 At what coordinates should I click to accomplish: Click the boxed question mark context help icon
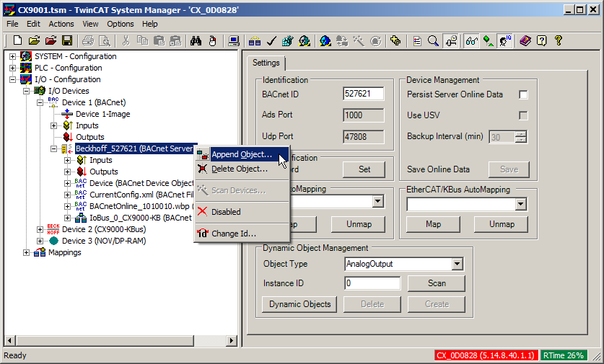(x=542, y=40)
